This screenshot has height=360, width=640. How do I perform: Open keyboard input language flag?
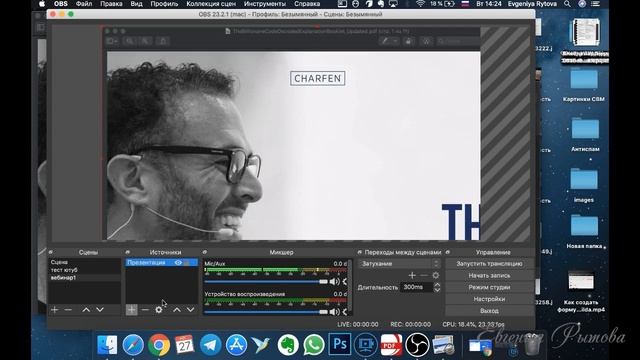point(464,4)
